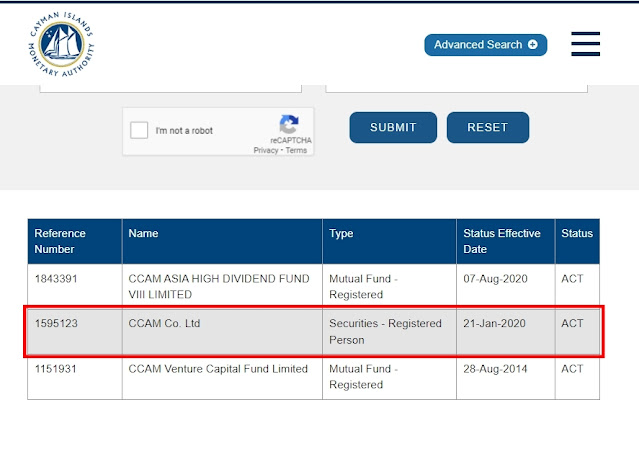
Task: Click the plus icon in Advanced Search
Action: (x=532, y=44)
